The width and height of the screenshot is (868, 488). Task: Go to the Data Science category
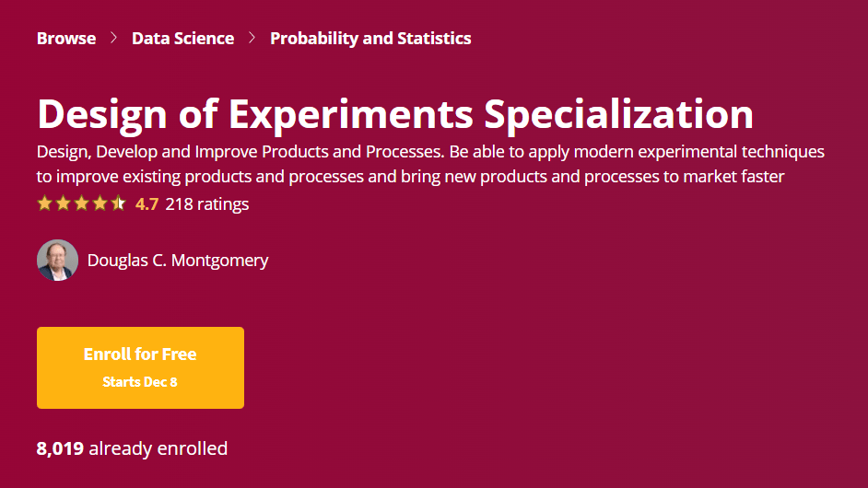pos(182,38)
